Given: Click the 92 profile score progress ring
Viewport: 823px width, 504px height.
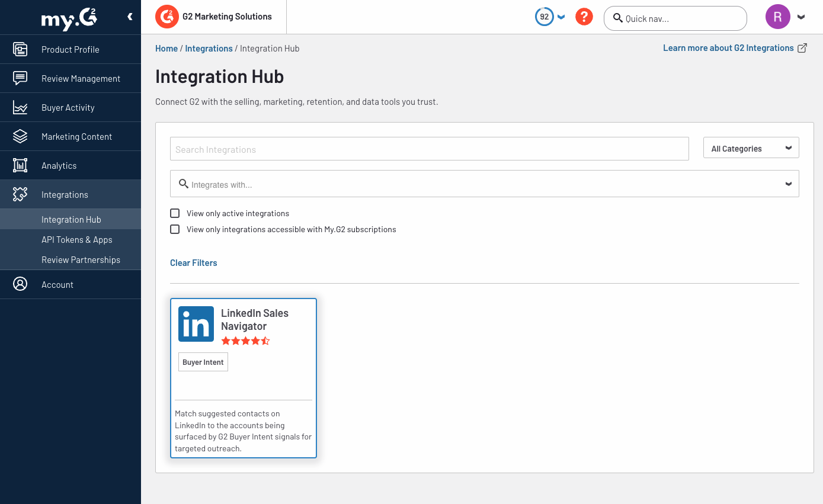Looking at the screenshot, I should coord(544,17).
